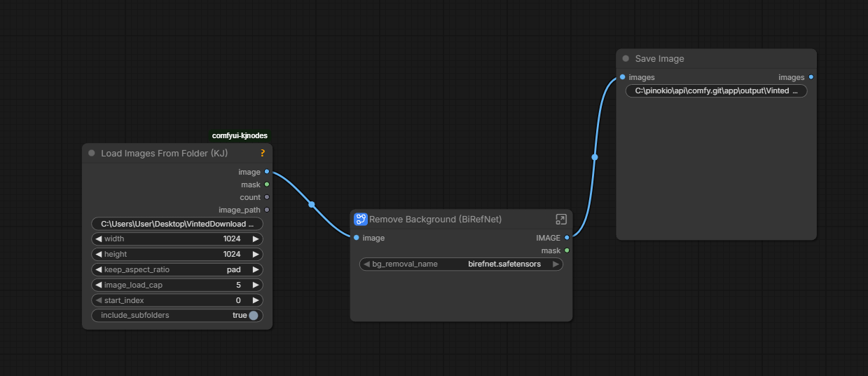
Task: Decrease height value with left arrow
Action: coord(98,254)
